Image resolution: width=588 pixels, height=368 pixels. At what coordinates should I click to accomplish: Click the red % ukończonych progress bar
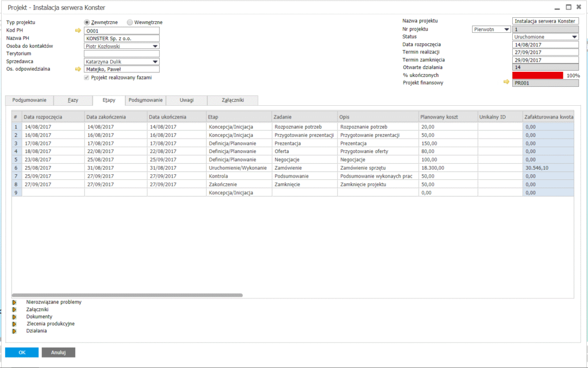(x=537, y=75)
